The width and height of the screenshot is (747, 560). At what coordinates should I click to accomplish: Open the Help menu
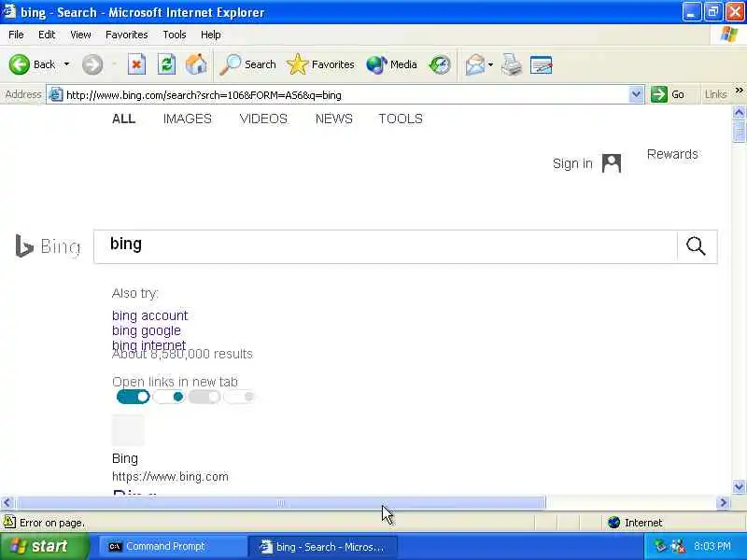coord(211,35)
